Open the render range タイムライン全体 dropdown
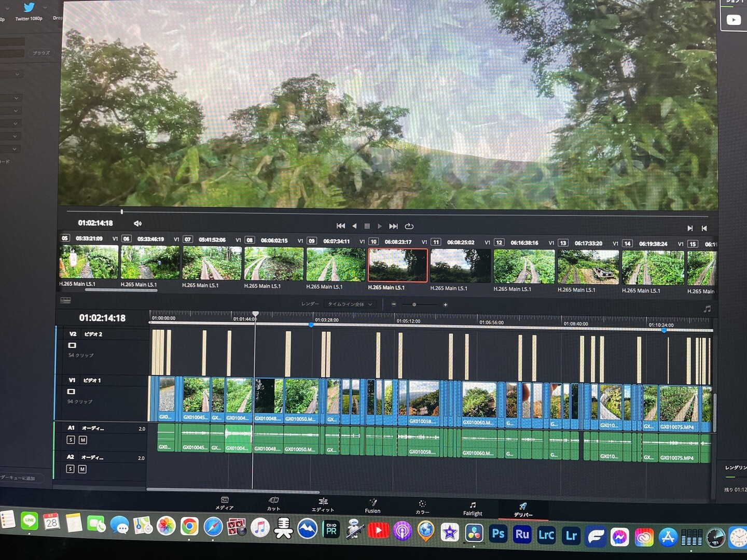The height and width of the screenshot is (560, 747). click(350, 304)
